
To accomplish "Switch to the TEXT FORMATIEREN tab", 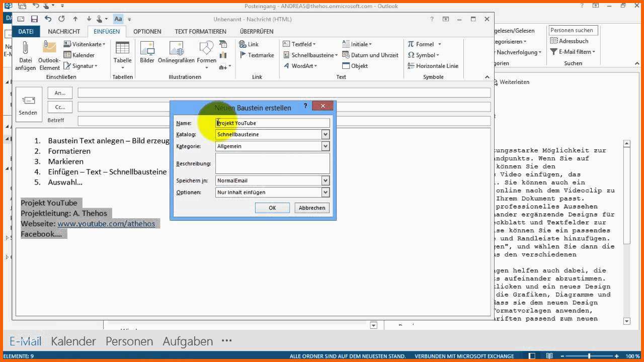I will pyautogui.click(x=200, y=31).
